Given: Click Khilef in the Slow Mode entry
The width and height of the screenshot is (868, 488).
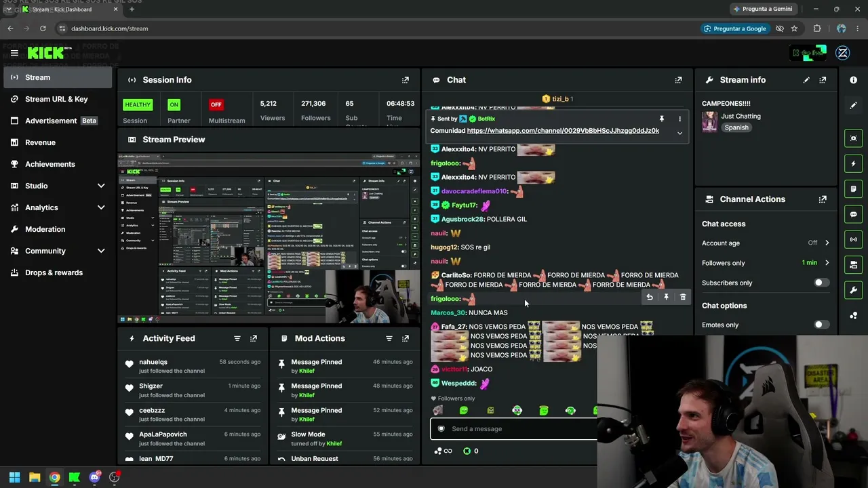Looking at the screenshot, I should (334, 444).
